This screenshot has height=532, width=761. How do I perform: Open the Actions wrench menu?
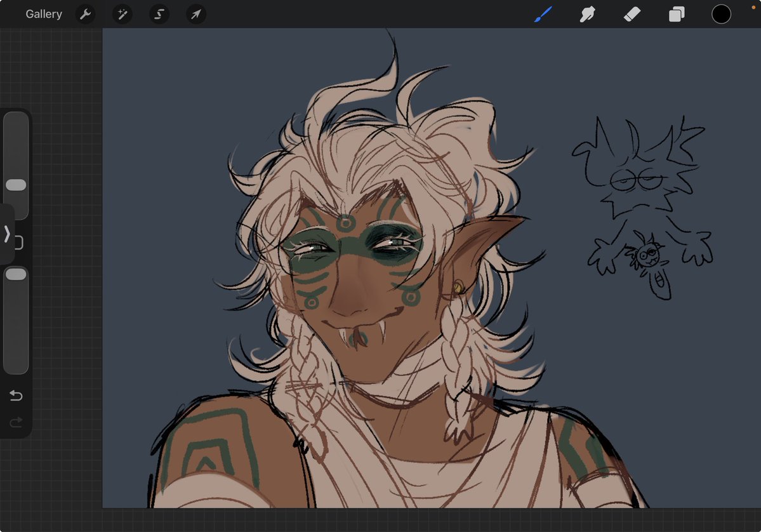pos(86,14)
